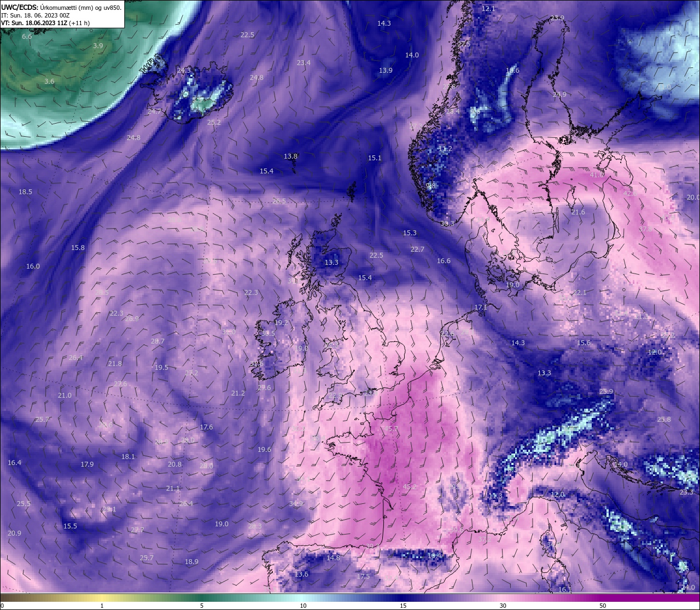Click the color scale tick label 10
The height and width of the screenshot is (610, 700).
tap(303, 606)
